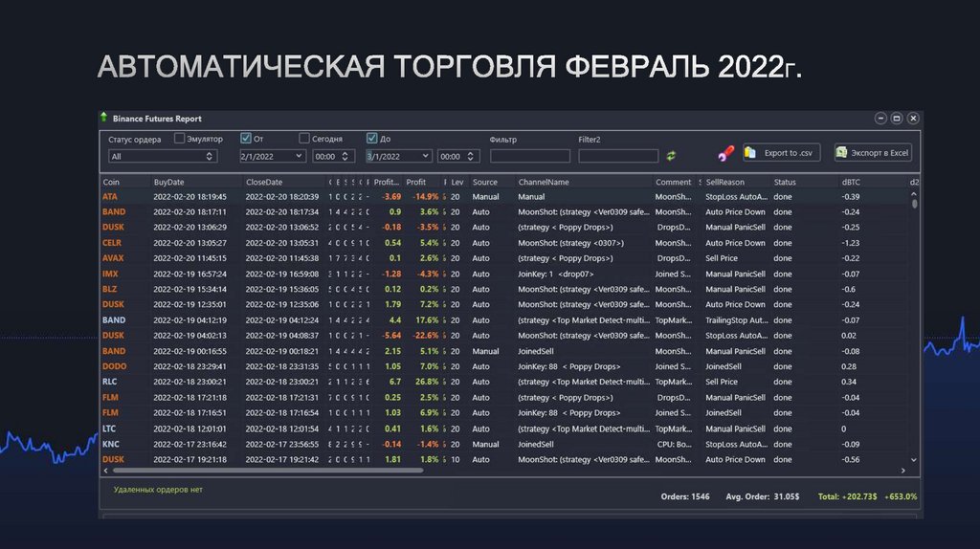Sort by Coin column header

click(x=111, y=183)
